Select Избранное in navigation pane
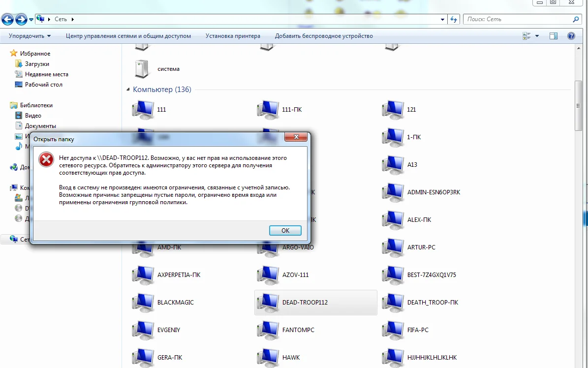The height and width of the screenshot is (368, 588). pos(30,53)
